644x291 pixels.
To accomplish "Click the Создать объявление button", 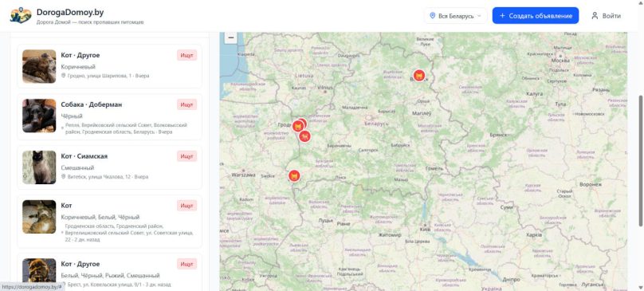I will [x=536, y=16].
